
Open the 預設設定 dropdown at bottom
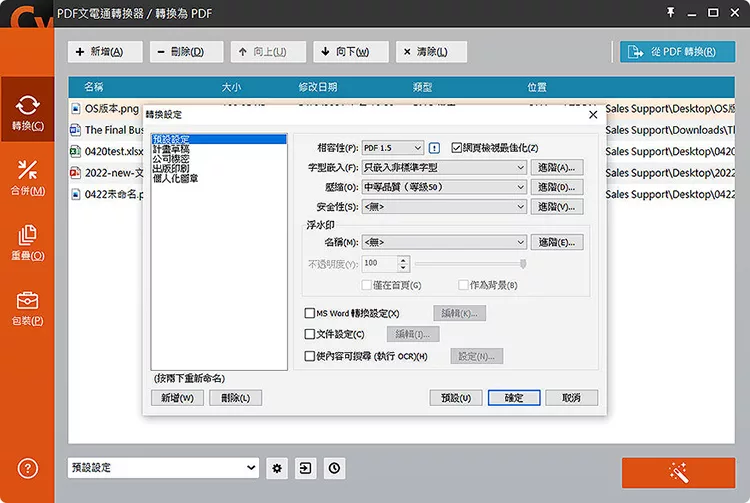[163, 468]
